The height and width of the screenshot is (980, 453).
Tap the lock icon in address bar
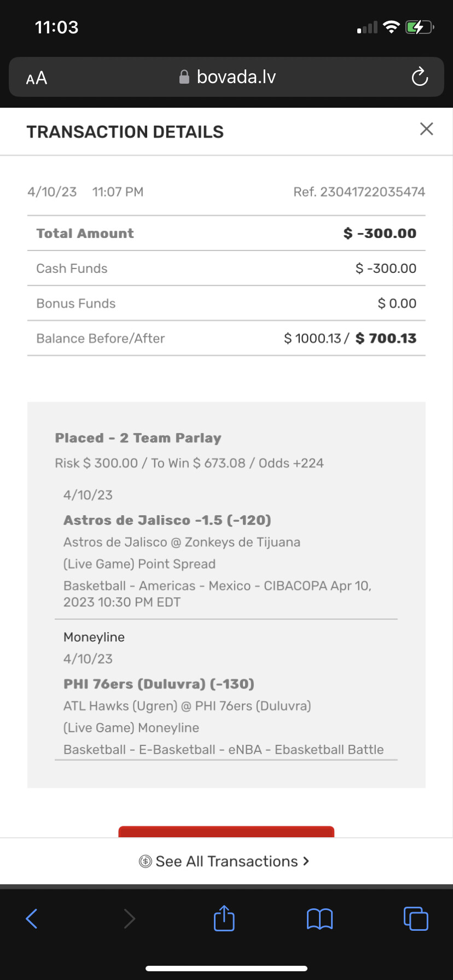[x=184, y=77]
